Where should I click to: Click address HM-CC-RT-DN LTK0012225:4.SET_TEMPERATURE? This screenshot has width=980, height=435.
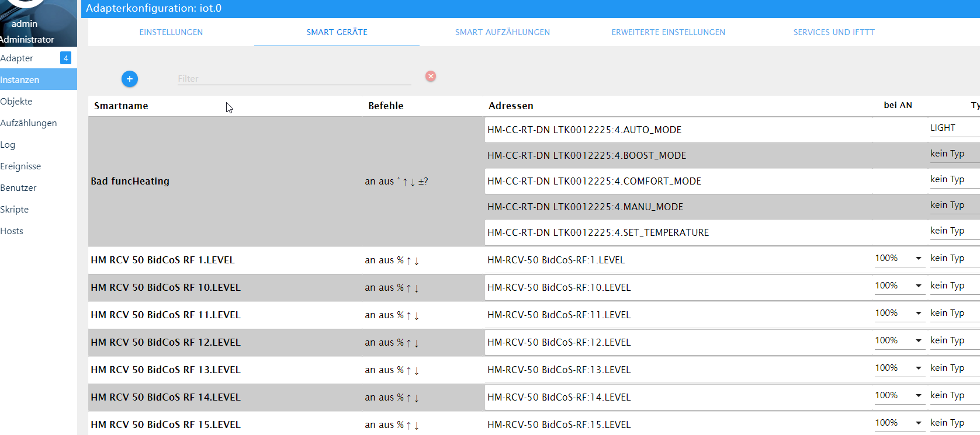pos(598,232)
